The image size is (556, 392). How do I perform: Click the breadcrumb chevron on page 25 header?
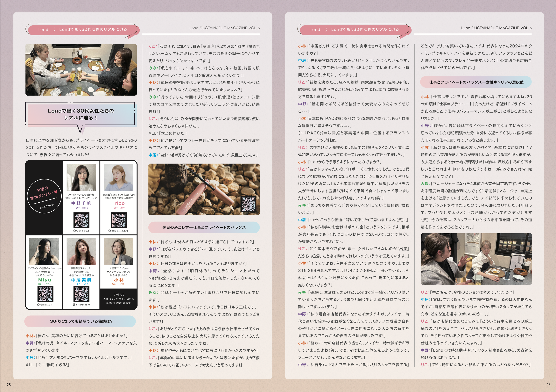[x=54, y=30]
